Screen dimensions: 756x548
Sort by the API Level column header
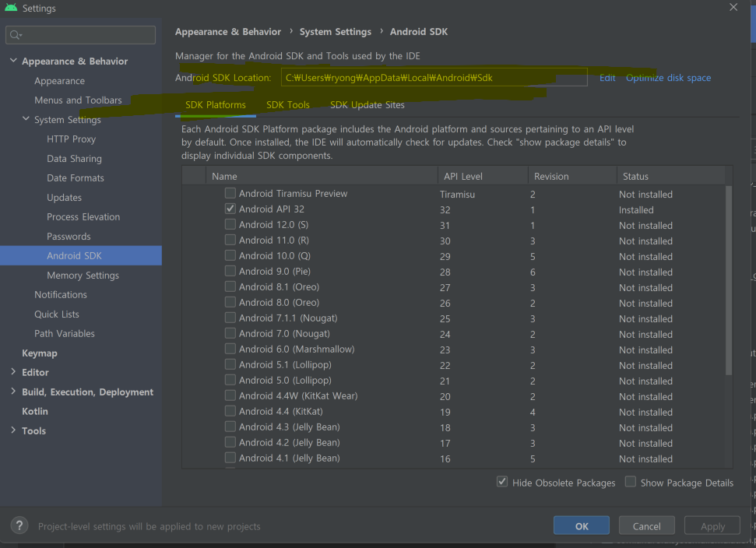coord(483,176)
